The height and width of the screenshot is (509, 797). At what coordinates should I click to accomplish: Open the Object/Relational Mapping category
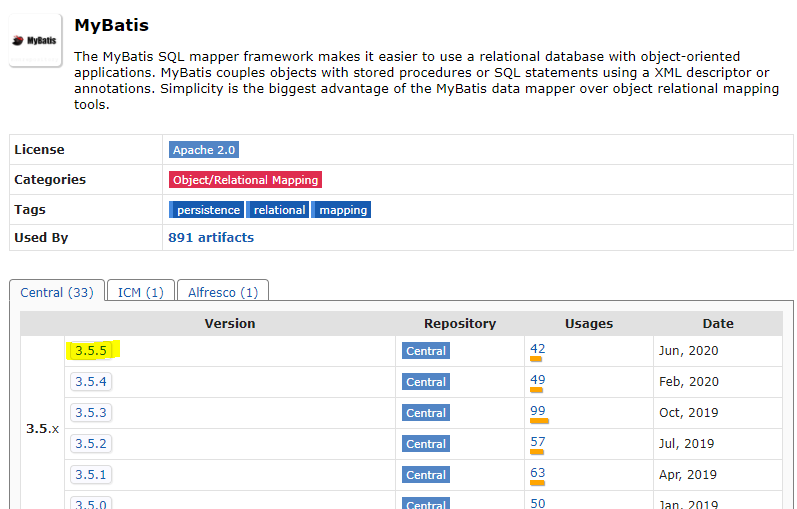[246, 180]
